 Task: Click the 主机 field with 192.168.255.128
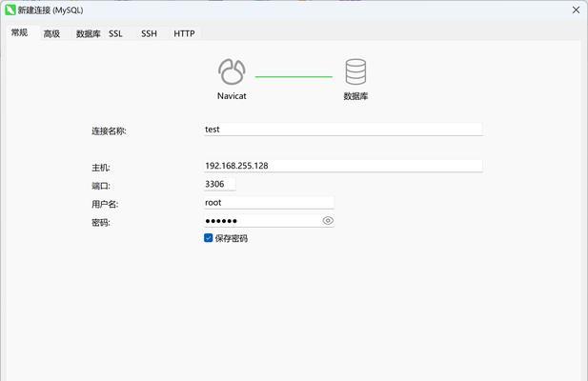tap(343, 166)
